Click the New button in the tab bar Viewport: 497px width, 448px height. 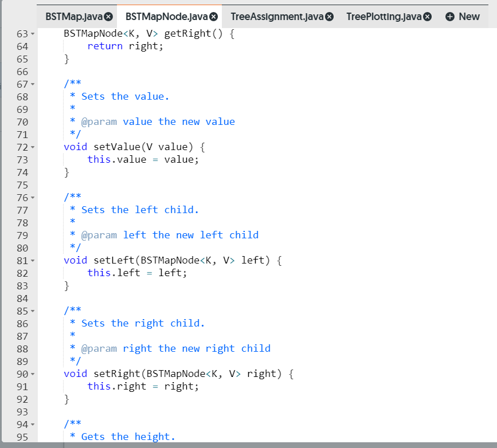(462, 17)
